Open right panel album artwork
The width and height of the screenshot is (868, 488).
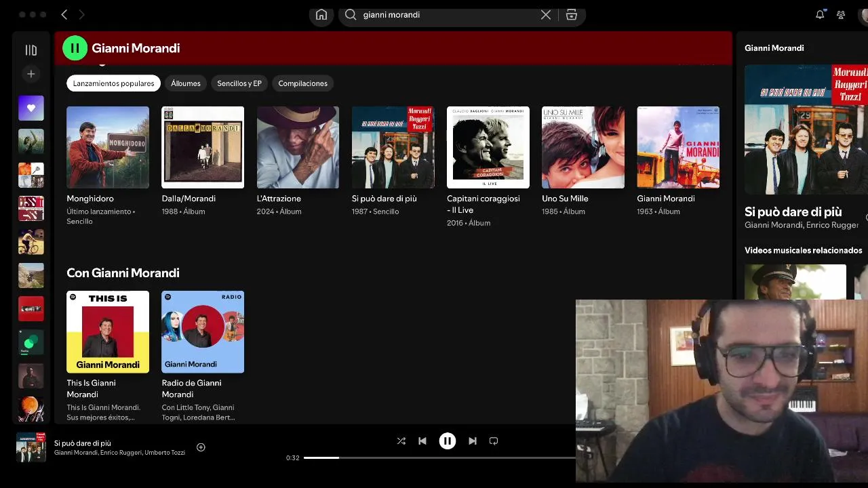click(x=806, y=129)
